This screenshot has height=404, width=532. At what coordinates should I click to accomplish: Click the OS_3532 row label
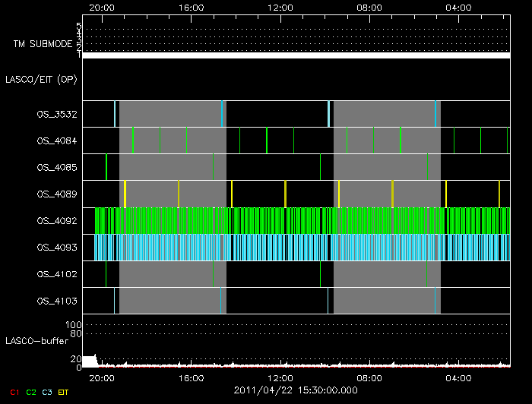pyautogui.click(x=56, y=114)
